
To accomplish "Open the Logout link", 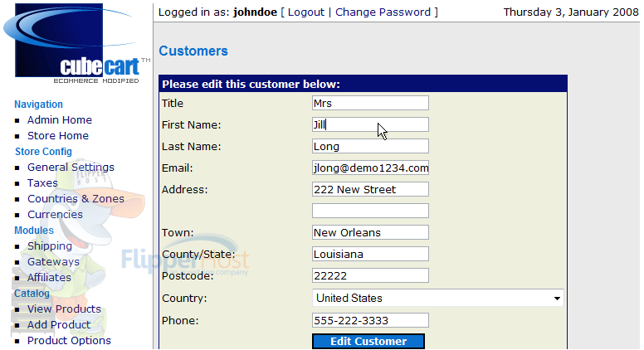I will [306, 12].
